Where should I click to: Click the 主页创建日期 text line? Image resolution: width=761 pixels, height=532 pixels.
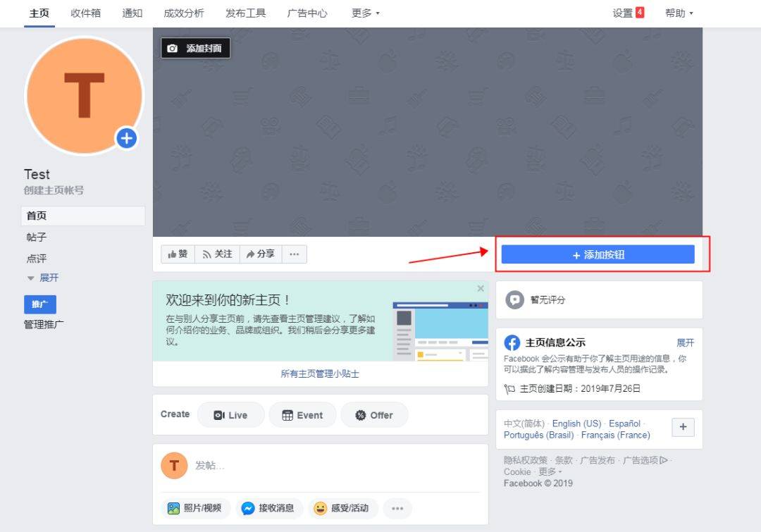pyautogui.click(x=580, y=389)
